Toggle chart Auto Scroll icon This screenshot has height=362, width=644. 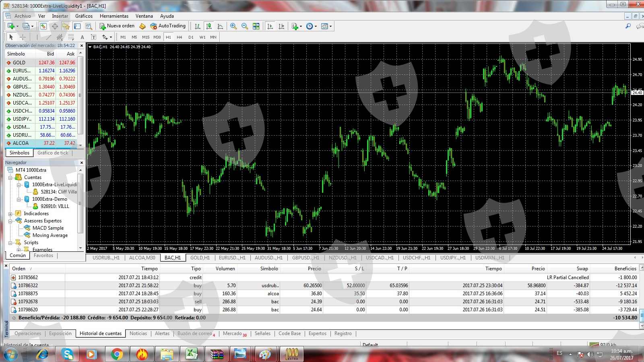[x=270, y=26]
